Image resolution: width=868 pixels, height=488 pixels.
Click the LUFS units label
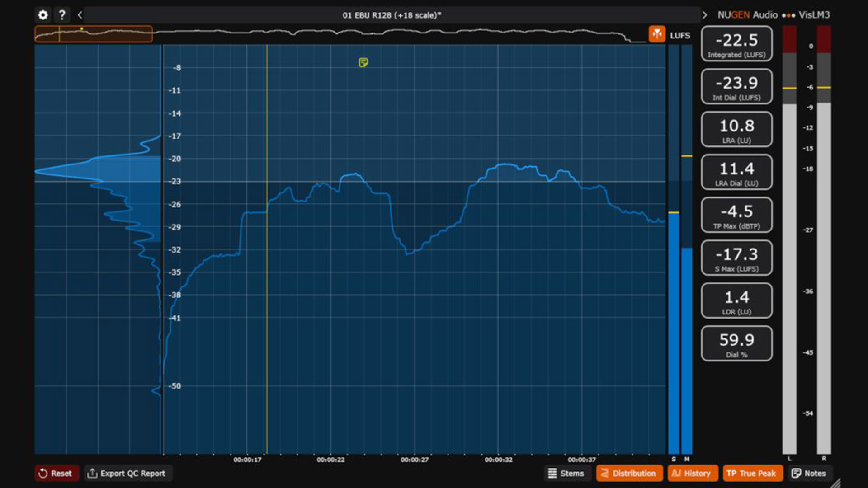pyautogui.click(x=680, y=35)
